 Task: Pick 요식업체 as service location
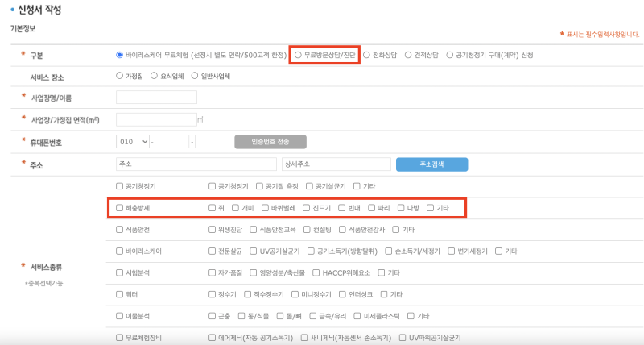click(154, 76)
